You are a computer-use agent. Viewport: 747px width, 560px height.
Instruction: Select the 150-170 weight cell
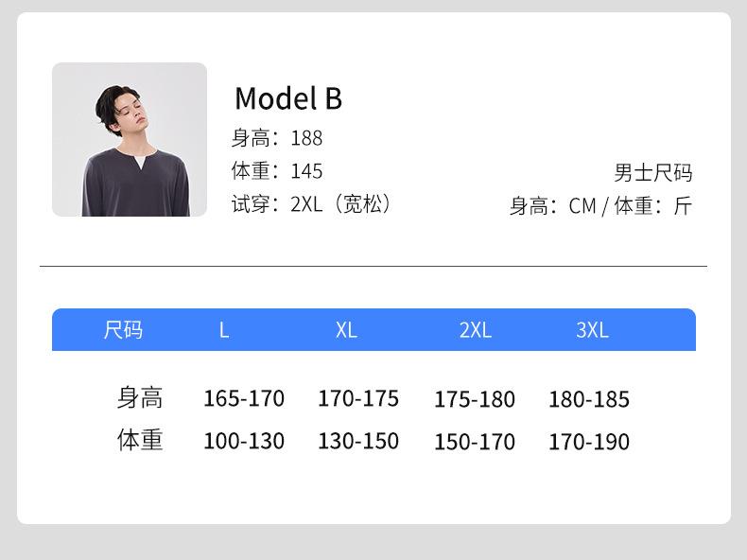pyautogui.click(x=475, y=443)
